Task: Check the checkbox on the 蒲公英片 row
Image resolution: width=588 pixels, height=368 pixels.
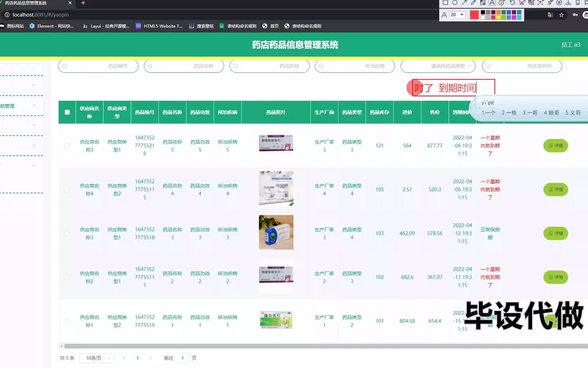Action: (x=67, y=321)
